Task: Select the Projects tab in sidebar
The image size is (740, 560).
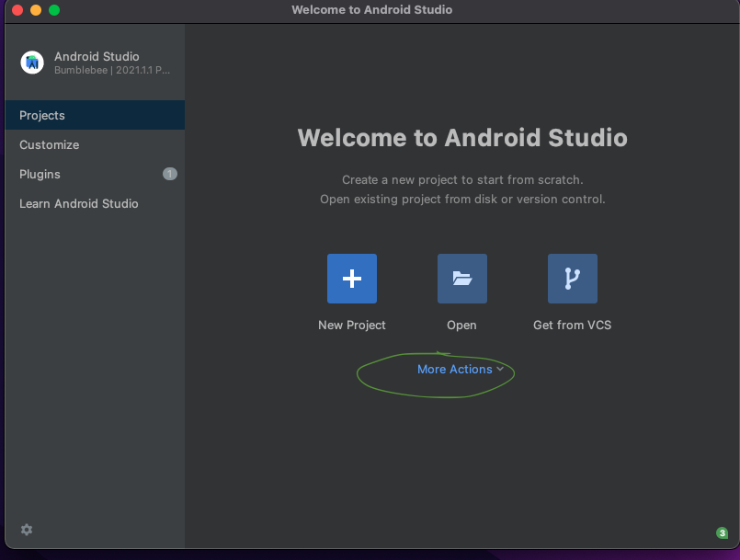Action: click(95, 115)
